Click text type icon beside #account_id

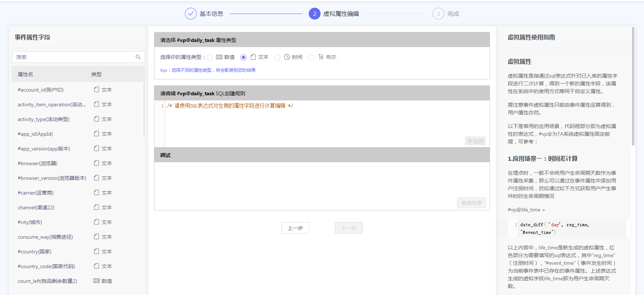point(97,89)
